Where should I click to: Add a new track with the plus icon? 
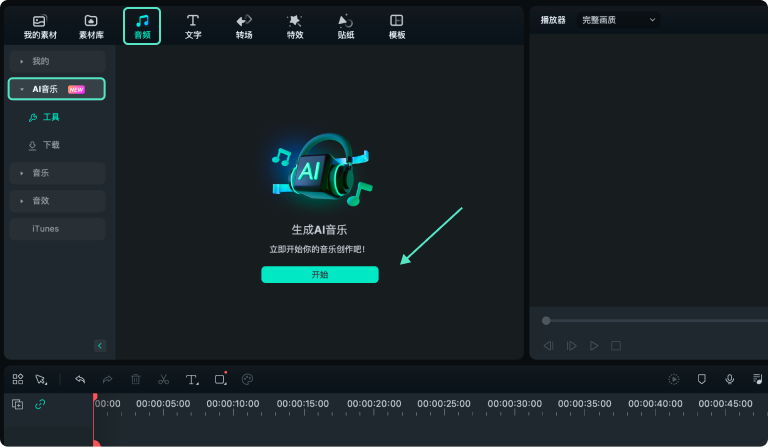click(x=18, y=404)
